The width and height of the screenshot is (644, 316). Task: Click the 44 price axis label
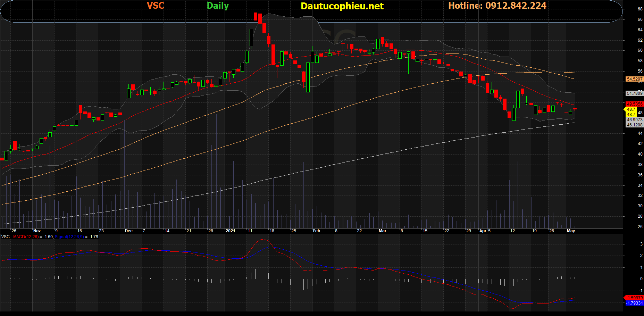point(640,133)
